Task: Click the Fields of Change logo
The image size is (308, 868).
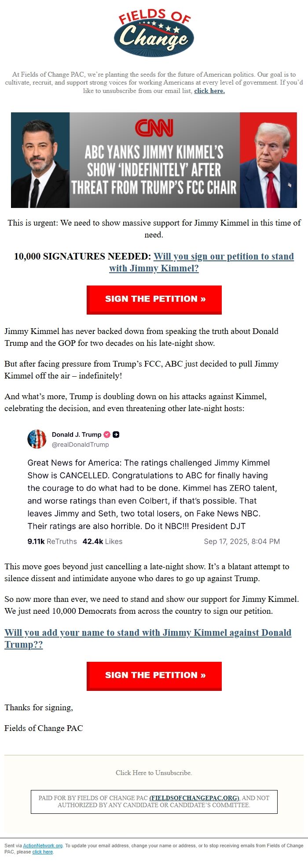Action: (154, 33)
